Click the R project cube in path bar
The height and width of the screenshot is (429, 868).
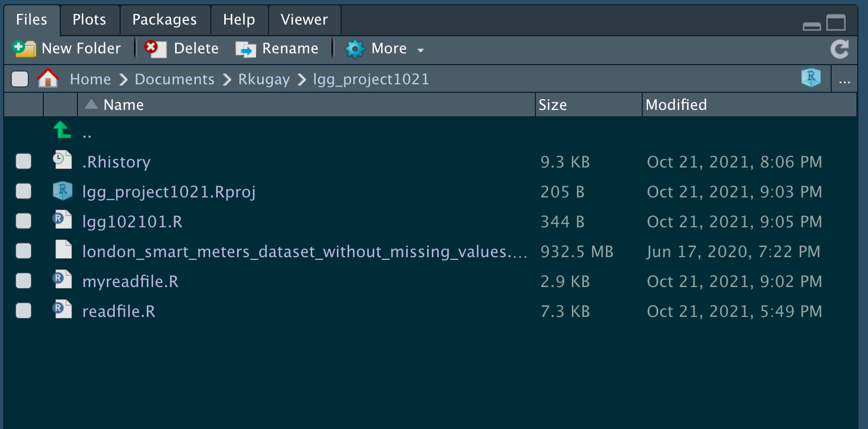point(811,78)
